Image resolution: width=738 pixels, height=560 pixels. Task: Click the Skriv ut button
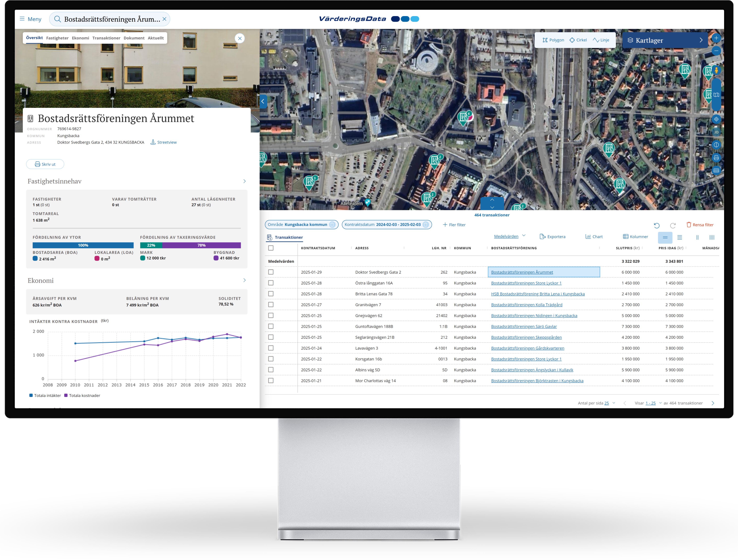click(45, 164)
